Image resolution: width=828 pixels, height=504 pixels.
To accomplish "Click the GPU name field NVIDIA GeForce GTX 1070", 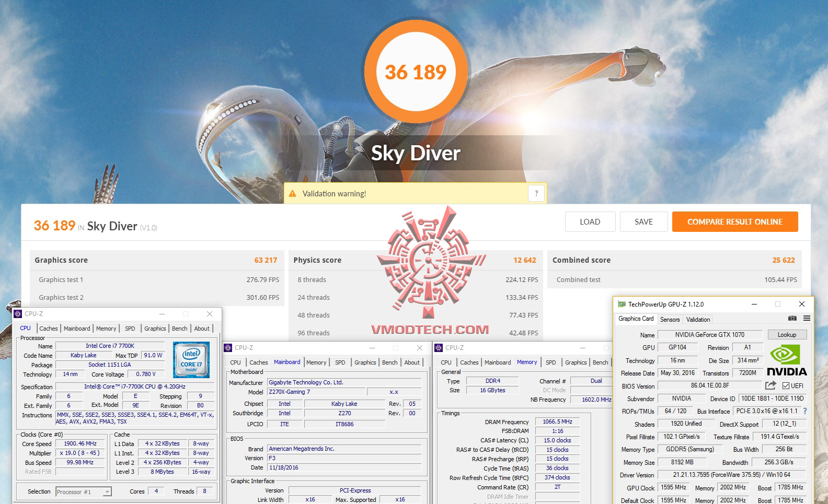I will point(710,335).
